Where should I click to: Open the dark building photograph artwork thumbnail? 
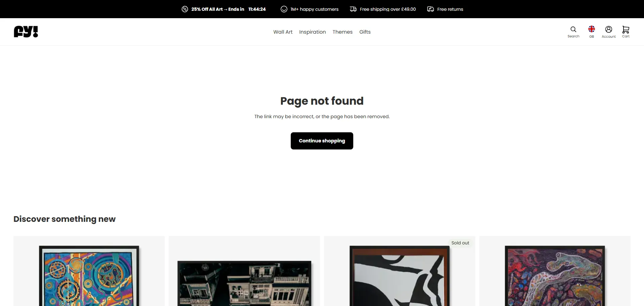(x=244, y=283)
